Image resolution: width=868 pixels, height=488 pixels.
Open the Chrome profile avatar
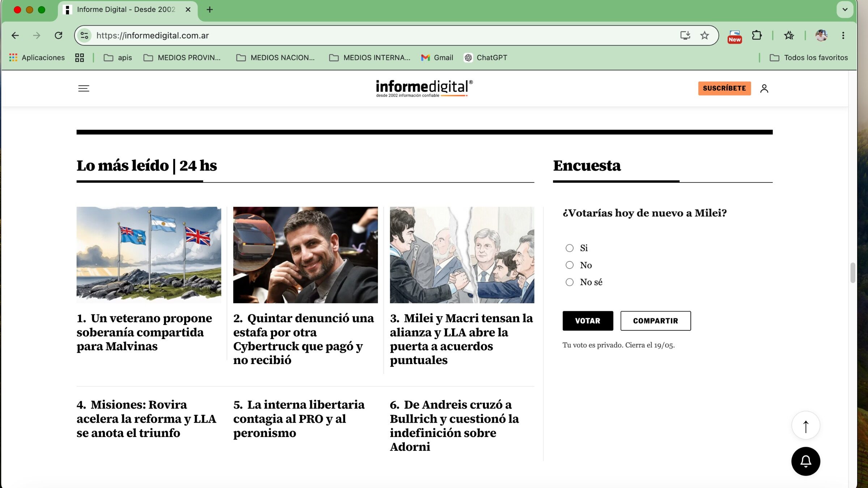click(x=821, y=35)
